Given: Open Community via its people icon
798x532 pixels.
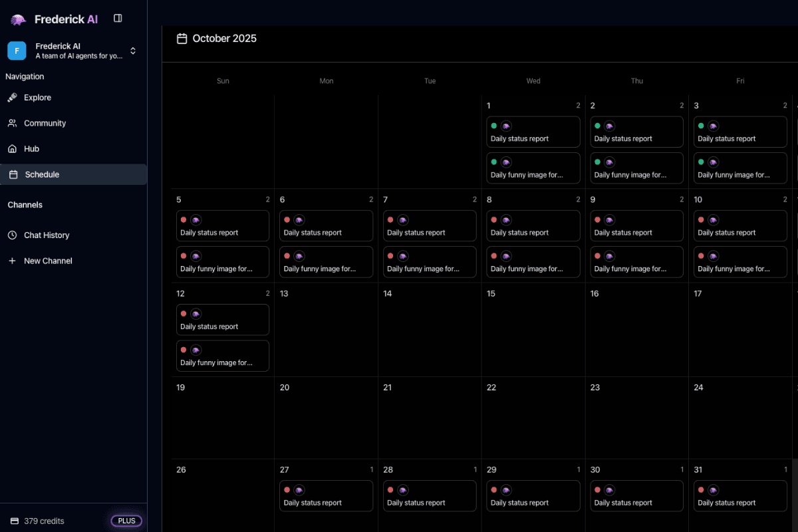Looking at the screenshot, I should [x=13, y=123].
